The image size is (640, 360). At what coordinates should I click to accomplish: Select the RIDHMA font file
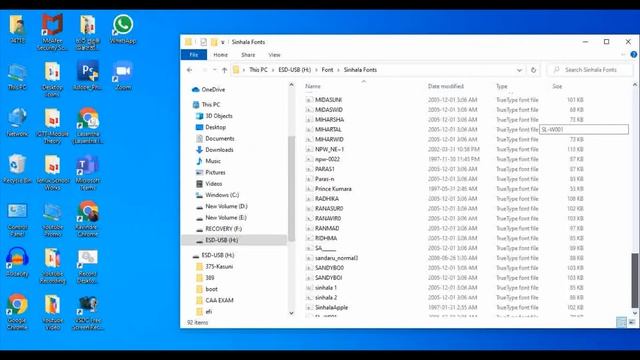[x=326, y=238]
